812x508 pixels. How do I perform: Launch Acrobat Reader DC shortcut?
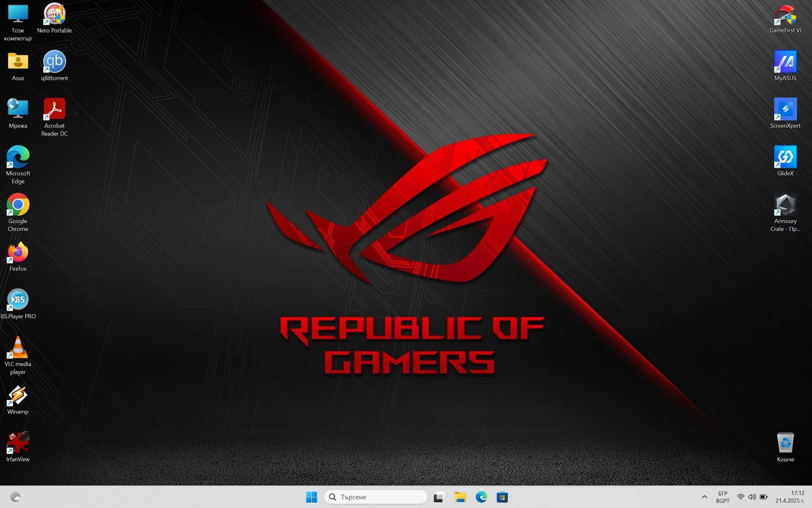(x=54, y=118)
